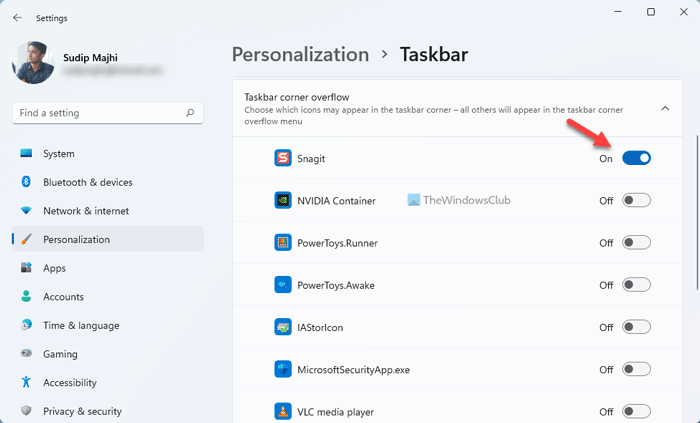Click the VLC media player label
Screen dimensions: 700x423
[x=336, y=412]
